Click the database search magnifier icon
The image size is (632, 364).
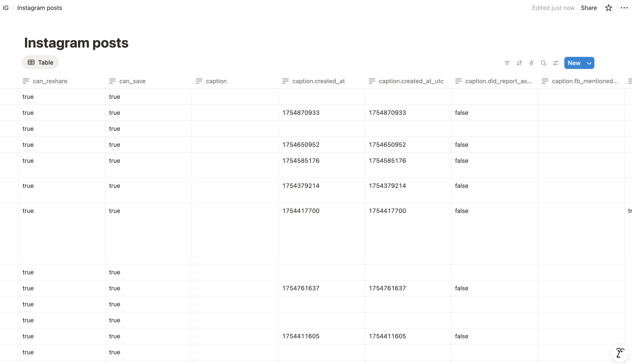[x=544, y=63]
